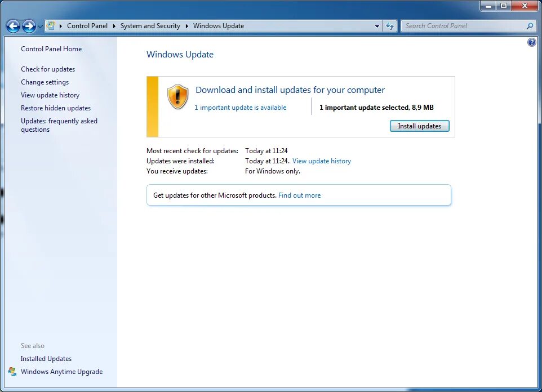Image resolution: width=542 pixels, height=392 pixels.
Task: Click the magnifier search icon
Action: pyautogui.click(x=530, y=26)
